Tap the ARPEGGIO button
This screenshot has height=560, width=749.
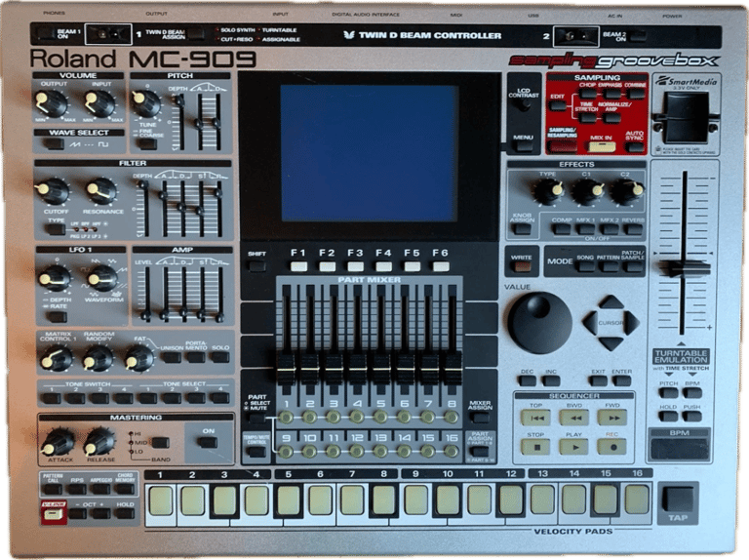[x=100, y=490]
